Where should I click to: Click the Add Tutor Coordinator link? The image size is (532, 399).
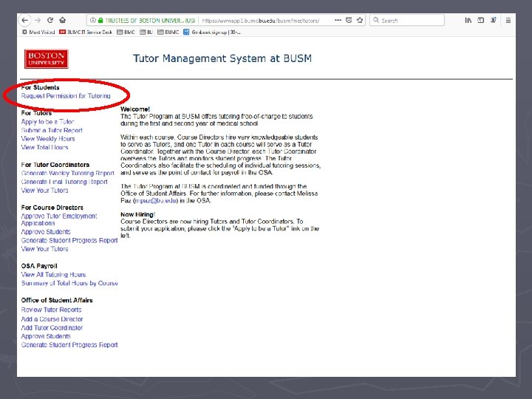pyautogui.click(x=52, y=328)
